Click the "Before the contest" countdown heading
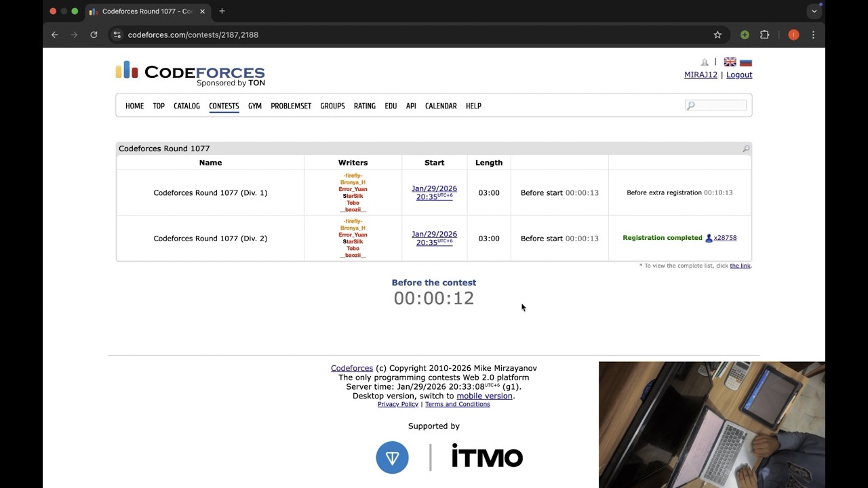The image size is (868, 488). coord(434,283)
